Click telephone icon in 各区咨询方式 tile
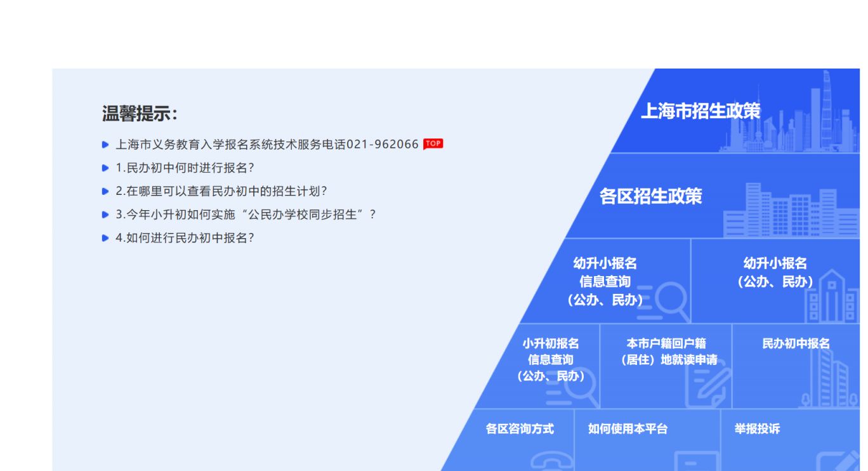This screenshot has width=868, height=471. pos(552,461)
